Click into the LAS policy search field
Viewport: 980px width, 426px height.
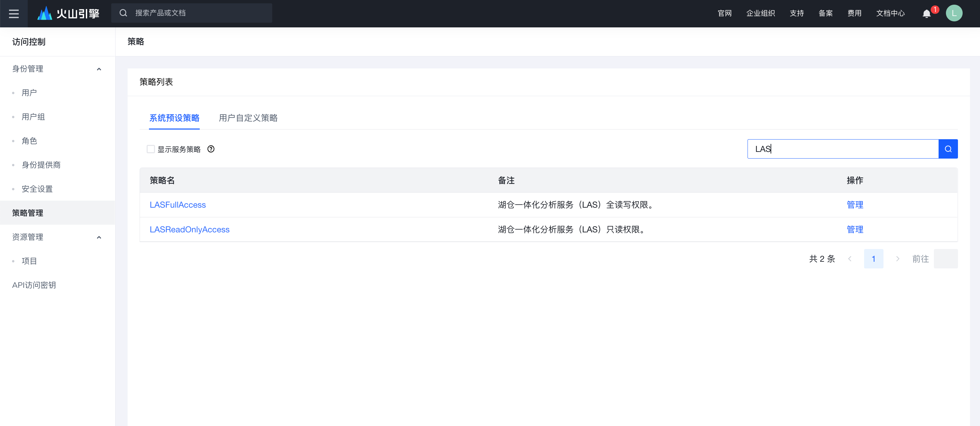(843, 149)
